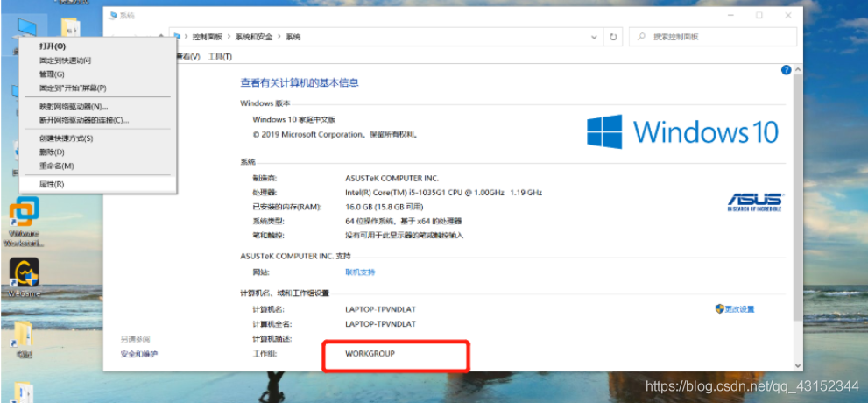
Task: Go to 系统和安全 breadcrumb
Action: pos(254,37)
